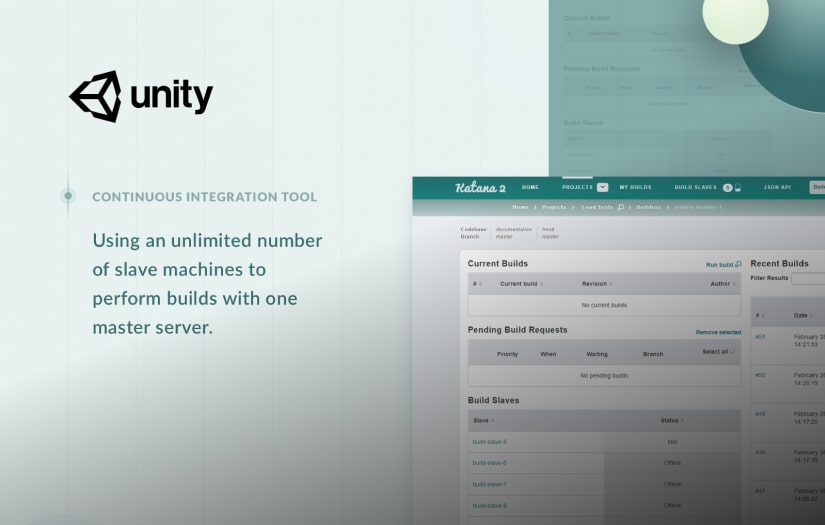Open build-slave-6 link
This screenshot has height=525, width=825.
click(x=489, y=463)
